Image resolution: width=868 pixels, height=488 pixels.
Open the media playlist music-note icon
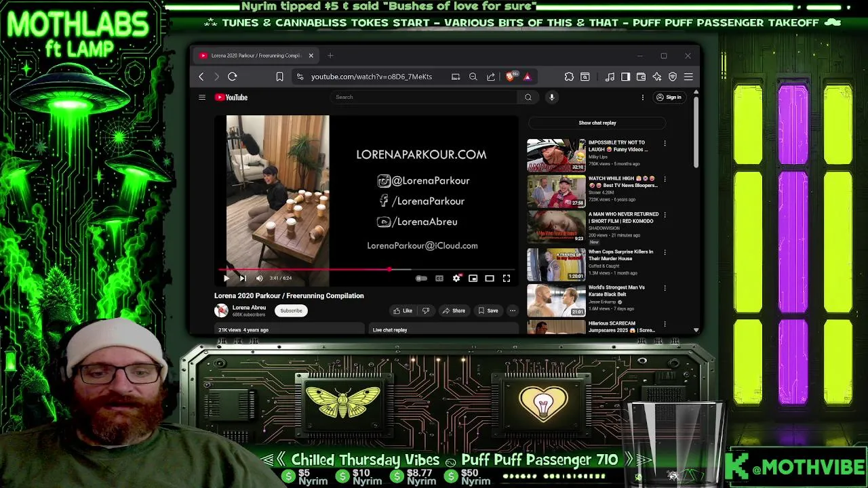(610, 77)
